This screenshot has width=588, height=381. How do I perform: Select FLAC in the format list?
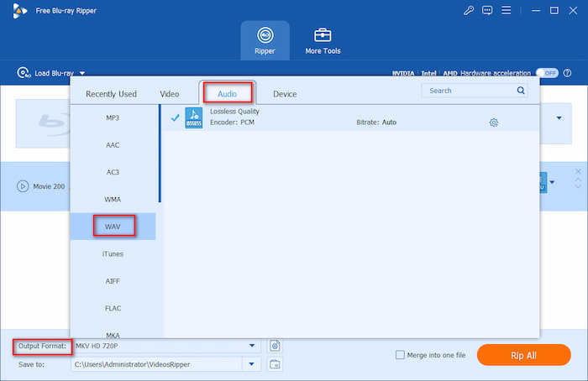113,308
